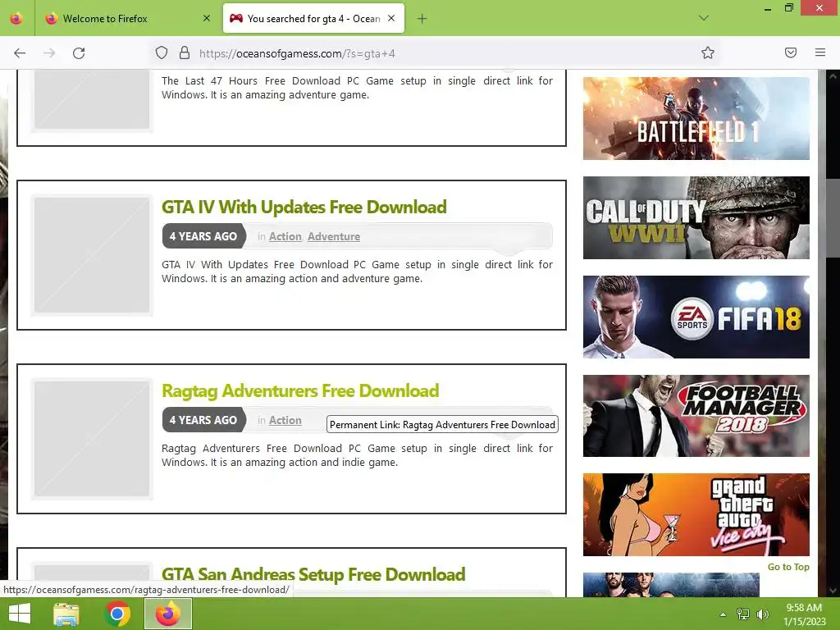
Task: Open the Windows Start menu
Action: click(20, 614)
